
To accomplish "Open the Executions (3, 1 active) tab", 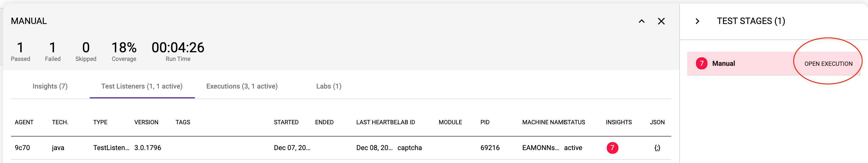I will point(242,86).
